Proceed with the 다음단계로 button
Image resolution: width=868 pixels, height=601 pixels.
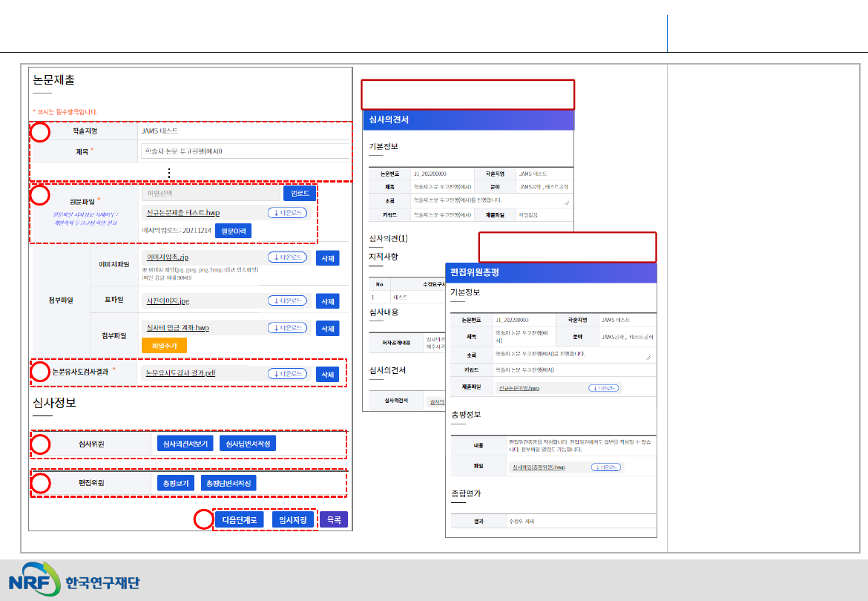[x=239, y=520]
